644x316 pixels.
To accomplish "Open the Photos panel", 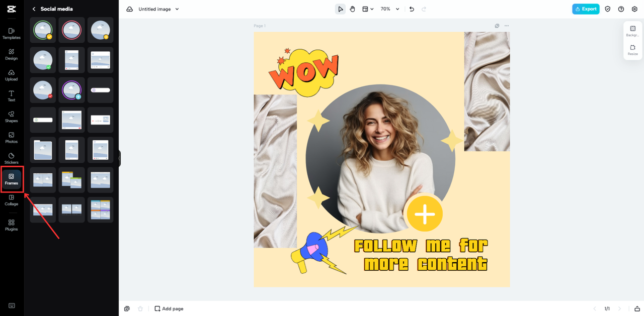I will [11, 138].
